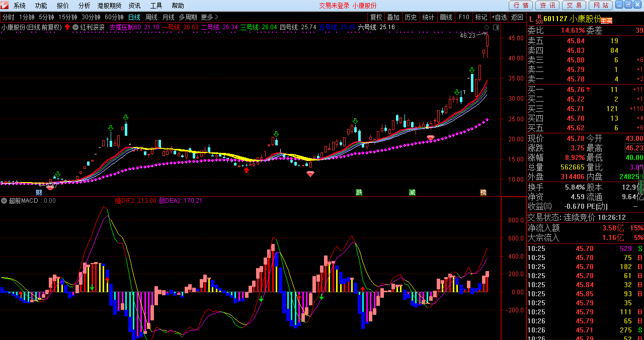Click the 最高 value 46.23
This screenshot has height=340, width=644.
point(634,148)
